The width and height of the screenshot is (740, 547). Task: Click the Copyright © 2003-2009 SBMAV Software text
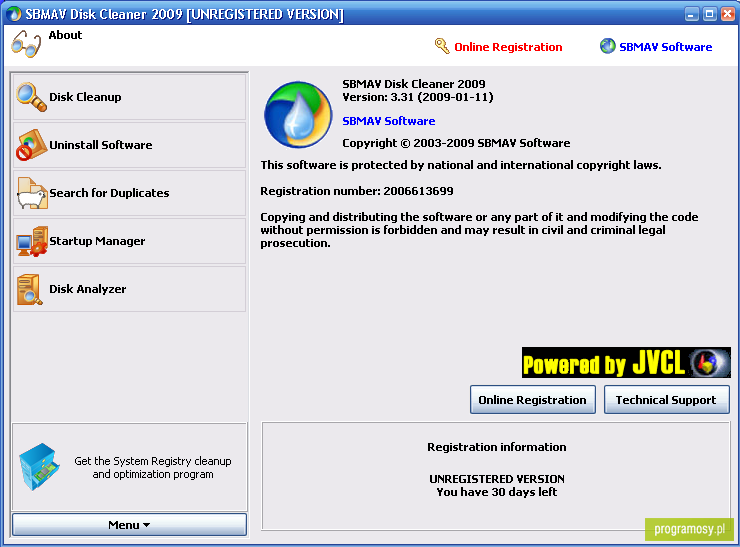[x=456, y=143]
